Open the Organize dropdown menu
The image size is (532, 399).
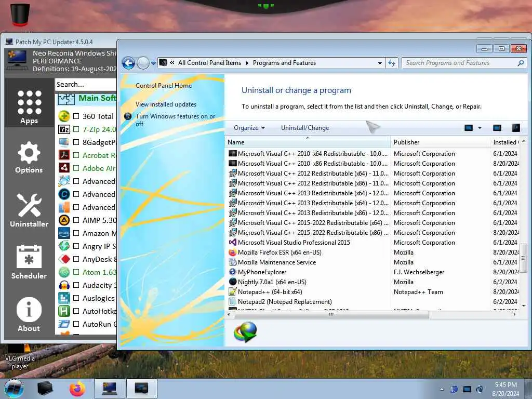coord(249,128)
